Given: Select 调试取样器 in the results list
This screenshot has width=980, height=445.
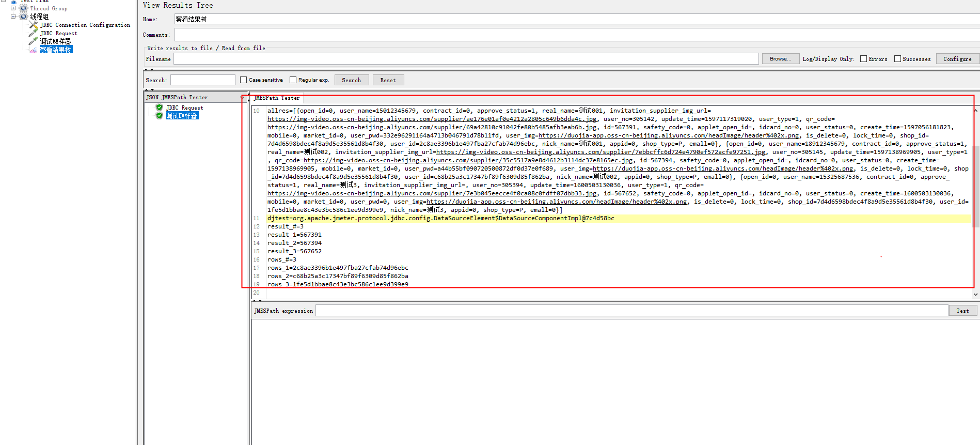Looking at the screenshot, I should click(x=182, y=116).
